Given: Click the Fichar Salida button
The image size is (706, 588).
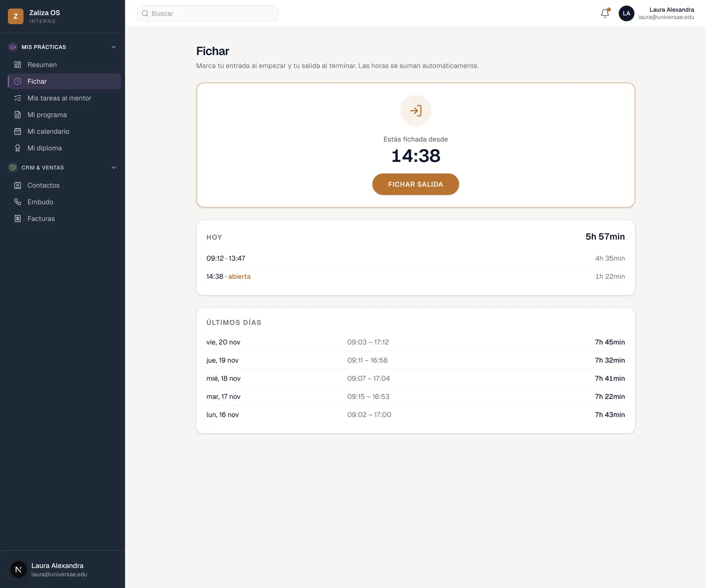Looking at the screenshot, I should tap(416, 184).
